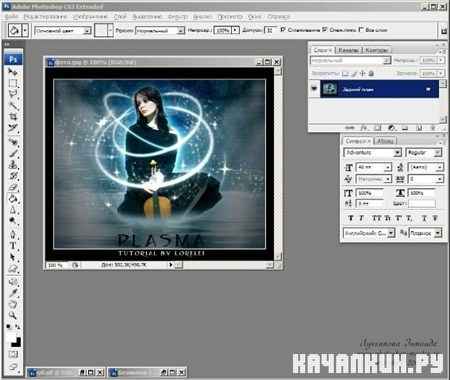Open the fill source Основной цвет dropdown
The height and width of the screenshot is (380, 450).
click(63, 31)
